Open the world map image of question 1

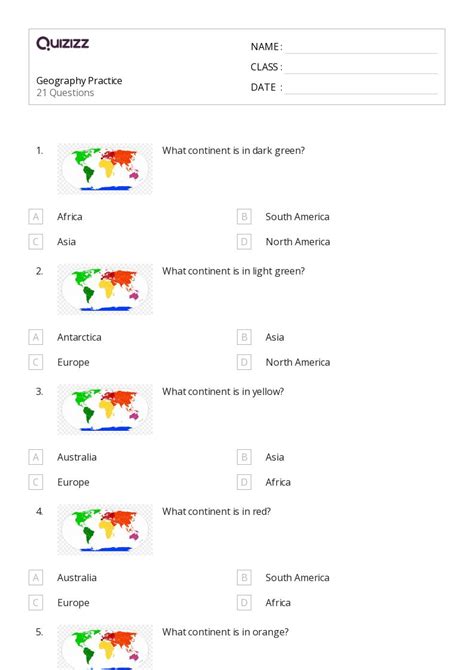[x=105, y=169]
